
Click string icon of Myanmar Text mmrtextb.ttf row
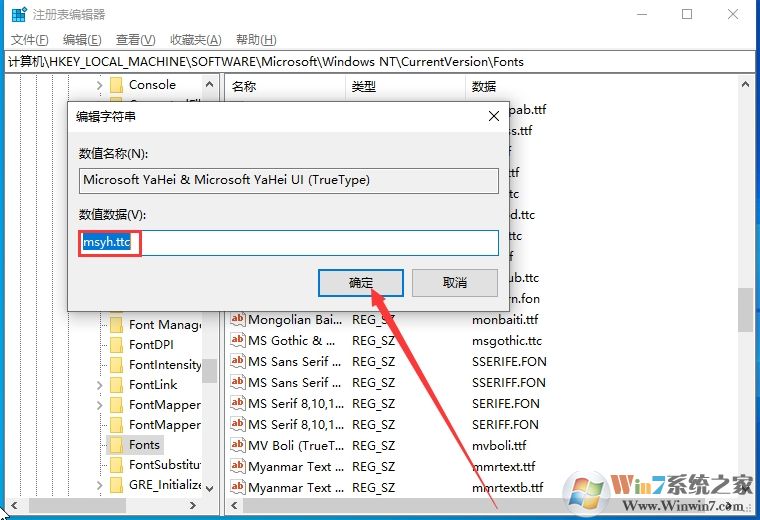(237, 487)
